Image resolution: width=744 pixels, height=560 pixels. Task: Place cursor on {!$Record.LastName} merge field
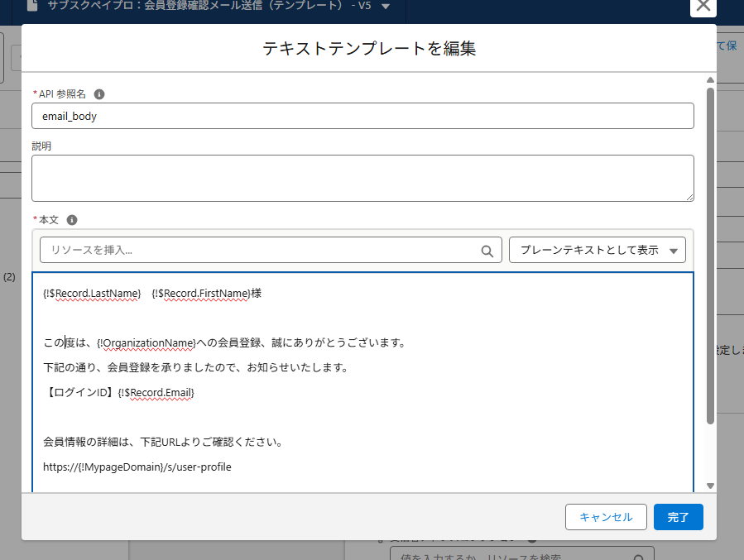(92, 294)
